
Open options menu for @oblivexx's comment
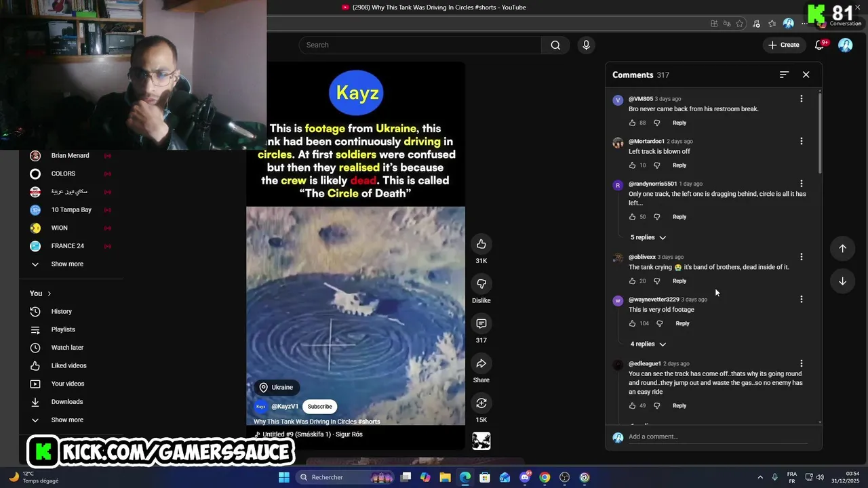801,257
